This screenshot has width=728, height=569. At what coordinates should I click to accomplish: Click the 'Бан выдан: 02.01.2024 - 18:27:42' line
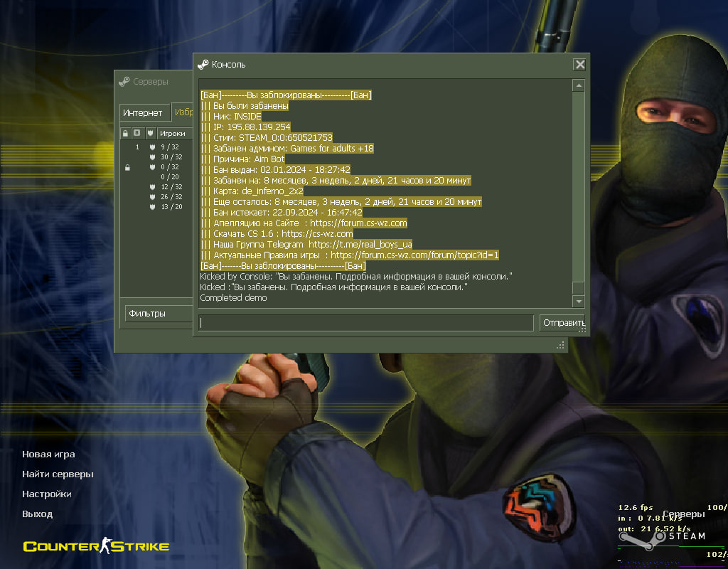(x=276, y=170)
